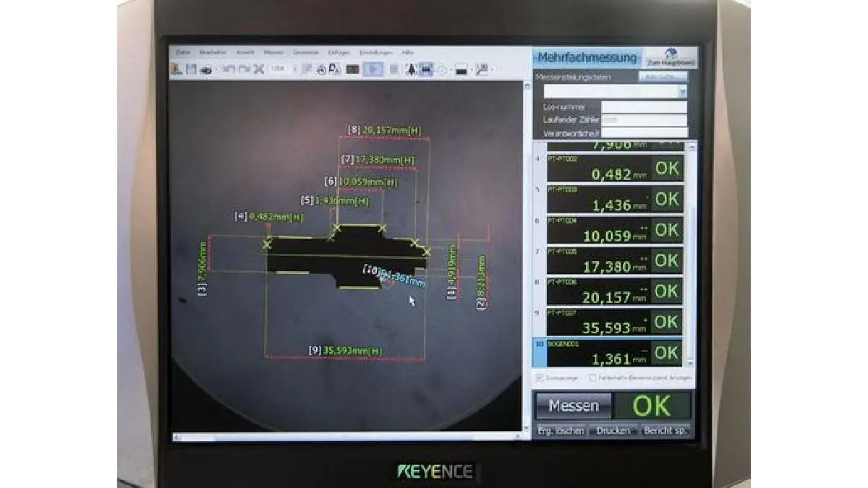Image resolution: width=868 pixels, height=488 pixels.
Task: Click the redo arrow toolbar icon
Action: pos(244,69)
